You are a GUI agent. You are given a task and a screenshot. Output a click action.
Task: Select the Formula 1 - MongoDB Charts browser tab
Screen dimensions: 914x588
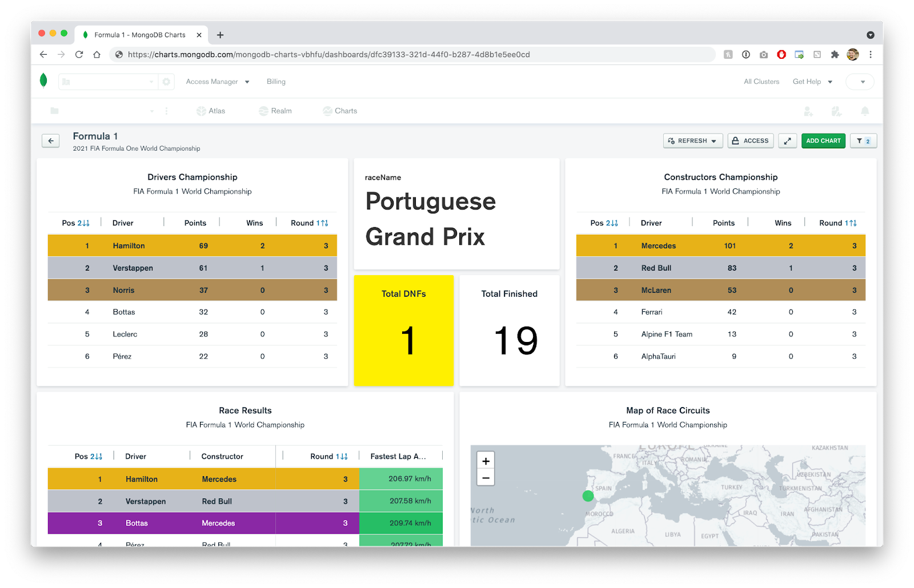pos(140,35)
